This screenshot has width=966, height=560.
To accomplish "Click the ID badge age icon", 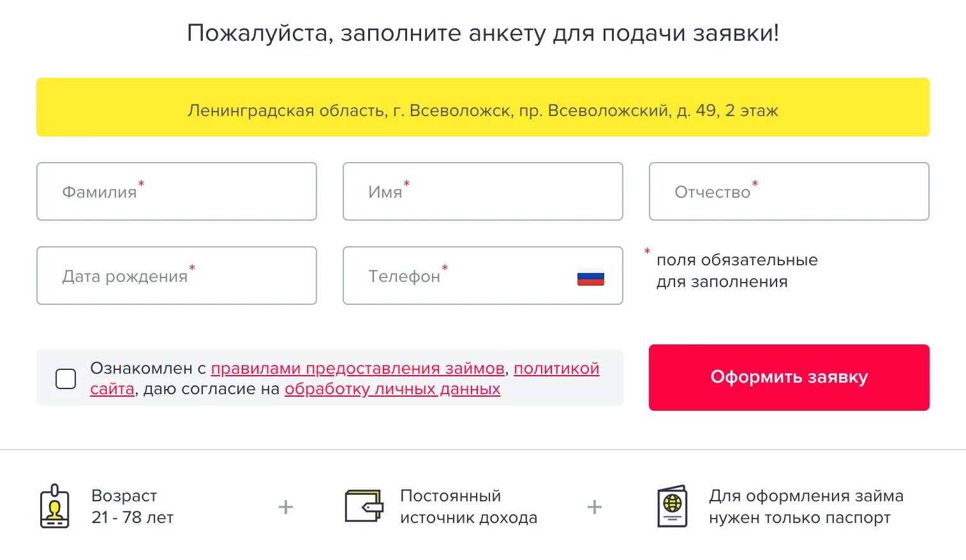I will (55, 506).
